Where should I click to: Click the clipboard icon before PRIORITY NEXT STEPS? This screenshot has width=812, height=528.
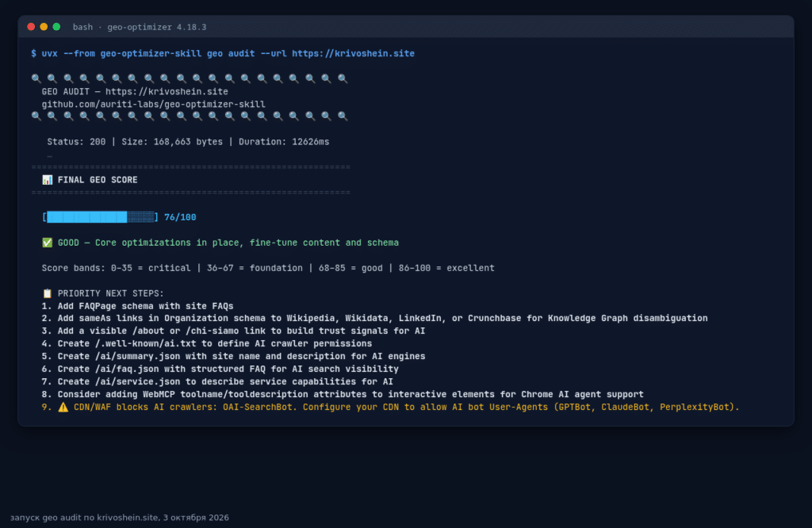point(47,293)
